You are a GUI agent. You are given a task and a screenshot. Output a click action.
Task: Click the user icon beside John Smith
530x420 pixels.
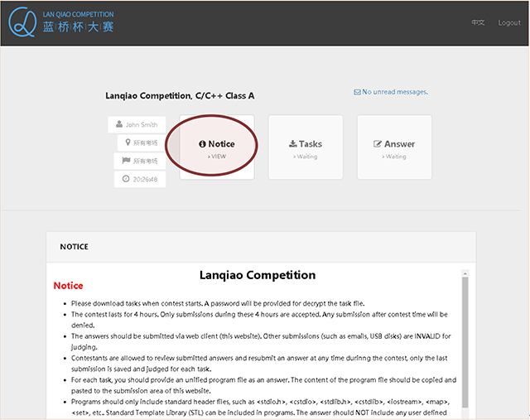point(120,125)
